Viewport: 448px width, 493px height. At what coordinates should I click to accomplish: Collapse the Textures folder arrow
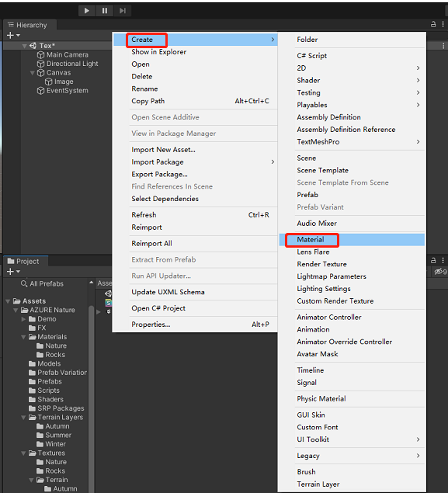(23, 453)
